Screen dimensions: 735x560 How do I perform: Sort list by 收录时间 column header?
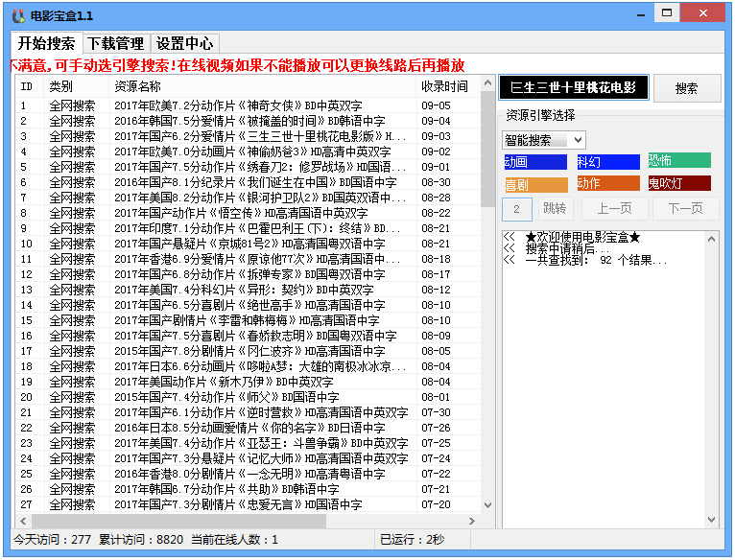[443, 86]
